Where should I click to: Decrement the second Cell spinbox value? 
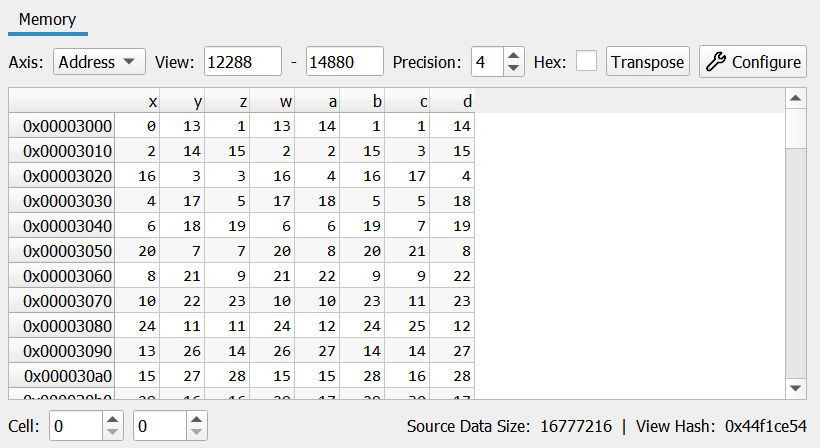click(x=197, y=432)
